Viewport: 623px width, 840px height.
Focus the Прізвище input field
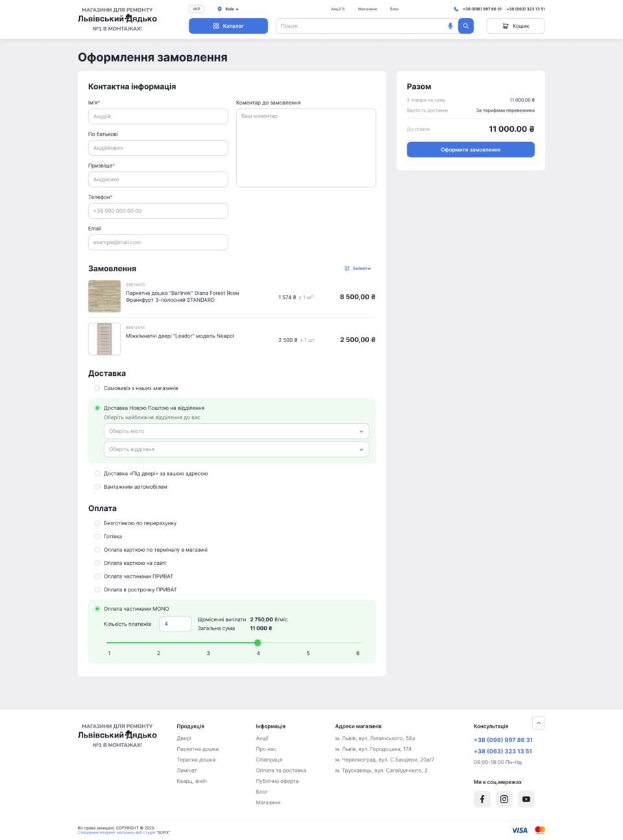click(158, 179)
